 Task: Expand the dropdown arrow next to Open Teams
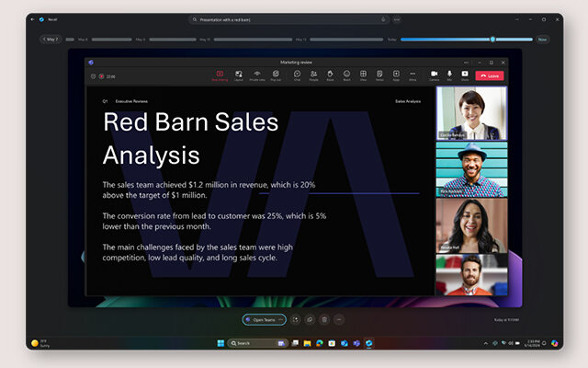click(281, 319)
